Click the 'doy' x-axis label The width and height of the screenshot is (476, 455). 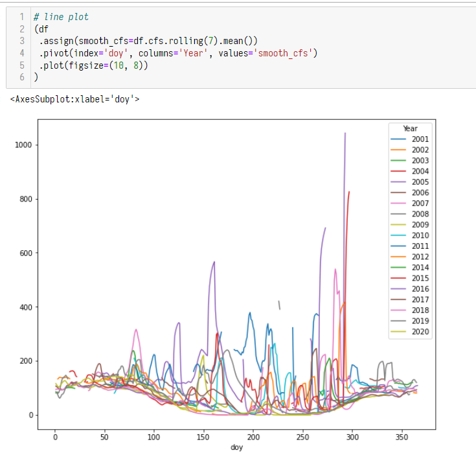(x=237, y=447)
